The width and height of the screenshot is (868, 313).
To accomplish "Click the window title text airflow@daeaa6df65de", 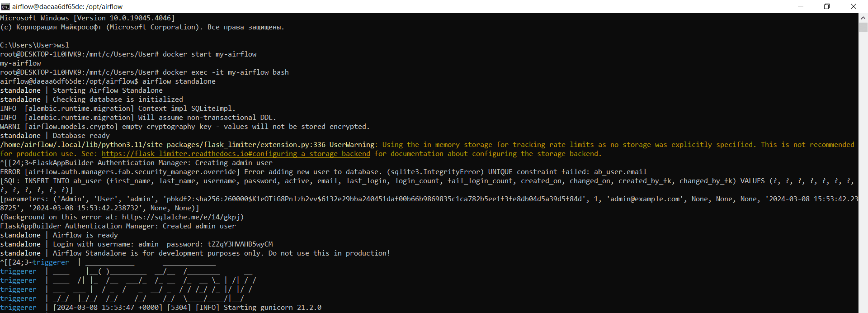I will click(67, 6).
